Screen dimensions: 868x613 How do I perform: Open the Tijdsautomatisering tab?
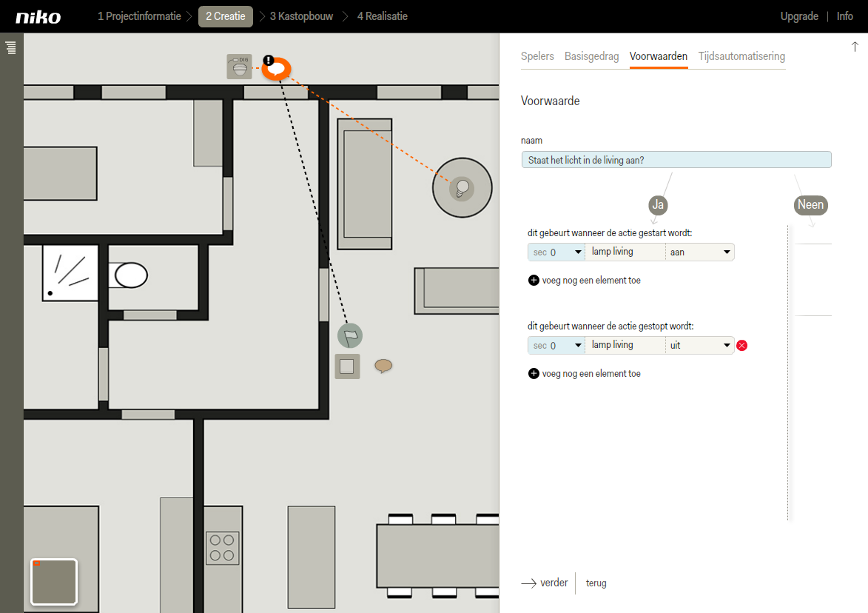pyautogui.click(x=741, y=56)
